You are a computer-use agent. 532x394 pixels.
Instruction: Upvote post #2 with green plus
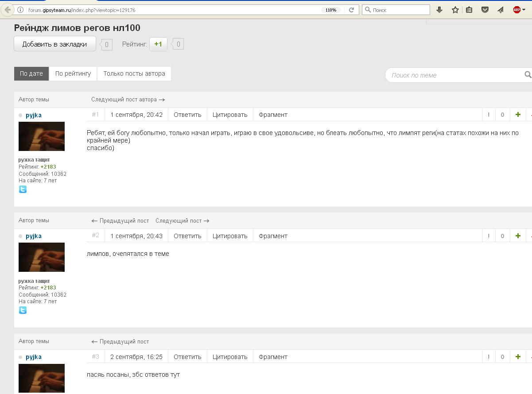pos(518,236)
